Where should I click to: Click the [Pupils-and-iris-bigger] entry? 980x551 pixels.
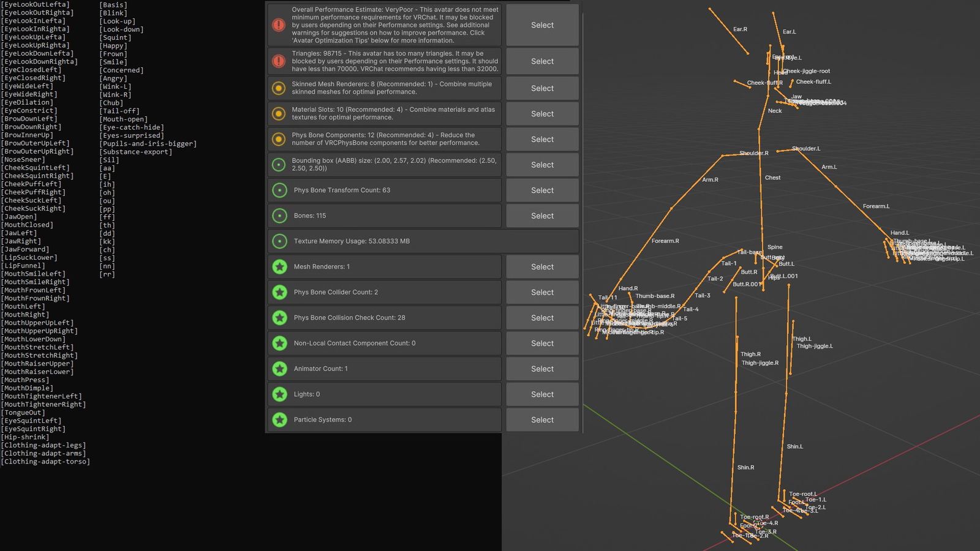click(148, 144)
